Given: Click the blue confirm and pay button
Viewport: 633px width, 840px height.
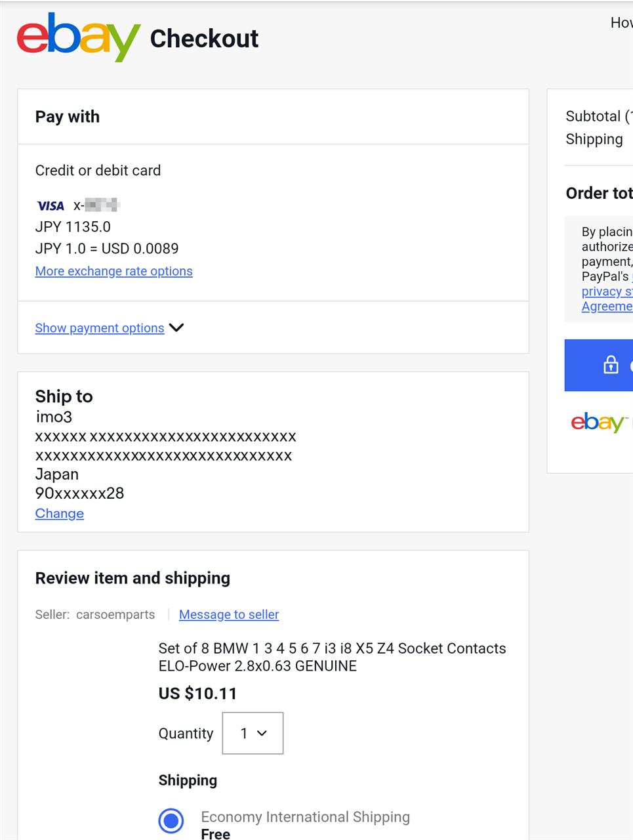Looking at the screenshot, I should pyautogui.click(x=598, y=365).
